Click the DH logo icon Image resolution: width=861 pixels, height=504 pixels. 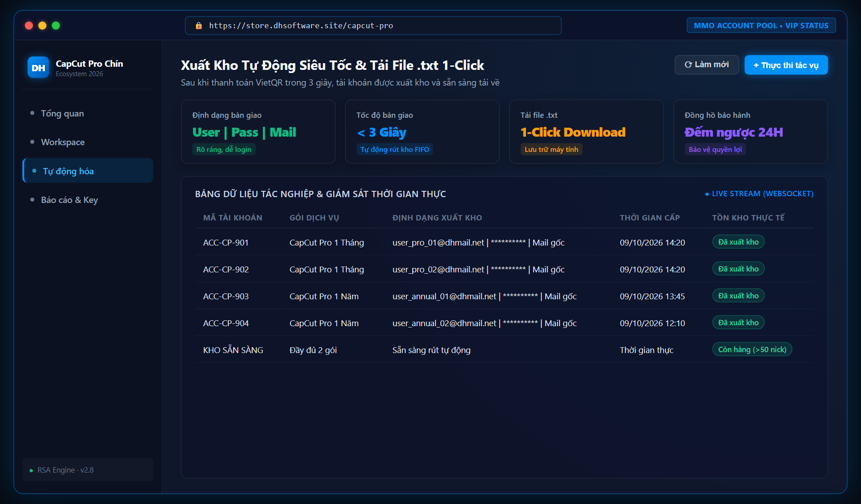[x=38, y=68]
